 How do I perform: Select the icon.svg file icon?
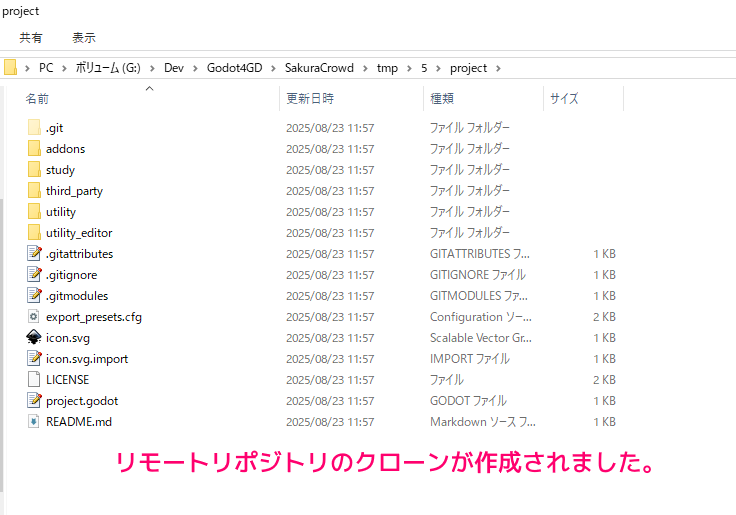(x=34, y=338)
